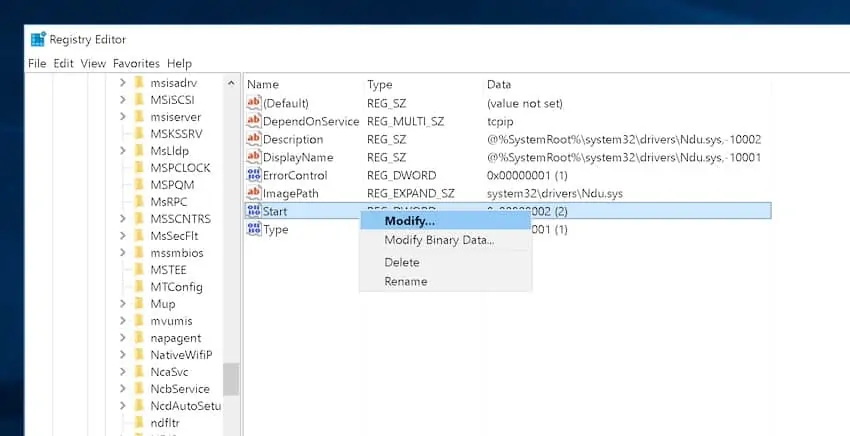The image size is (850, 436).
Task: Click the Registry Editor app icon in title bar
Action: [38, 39]
